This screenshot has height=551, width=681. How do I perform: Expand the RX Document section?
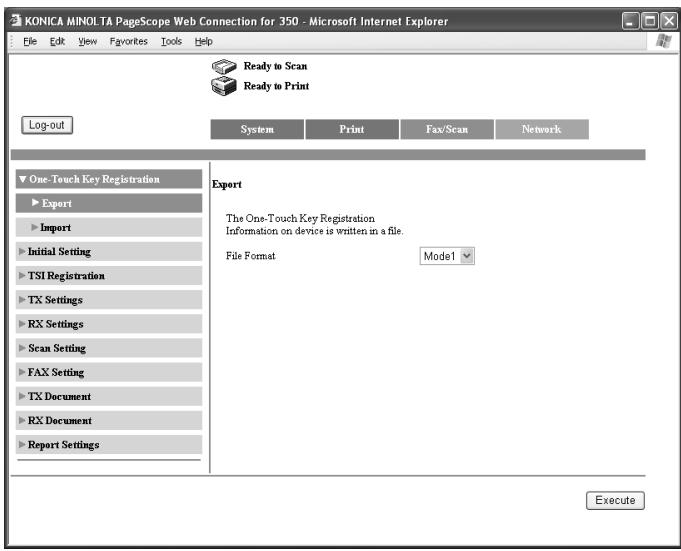pyautogui.click(x=109, y=420)
